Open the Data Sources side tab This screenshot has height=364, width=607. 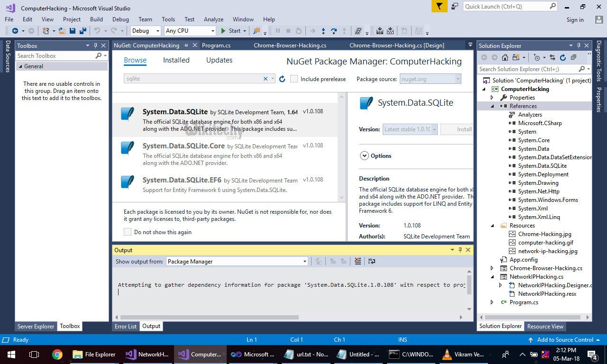(8, 56)
